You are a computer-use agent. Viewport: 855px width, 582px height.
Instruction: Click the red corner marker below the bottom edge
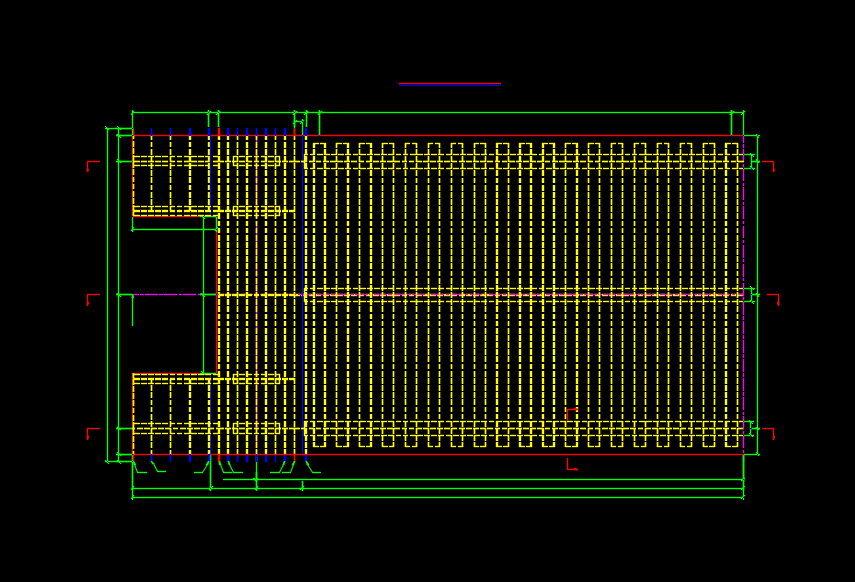point(570,465)
